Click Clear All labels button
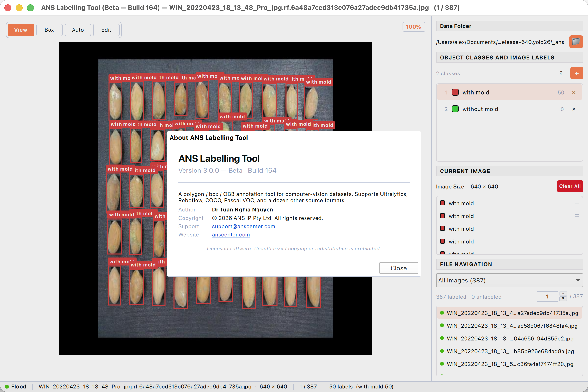The width and height of the screenshot is (588, 392). click(x=570, y=186)
